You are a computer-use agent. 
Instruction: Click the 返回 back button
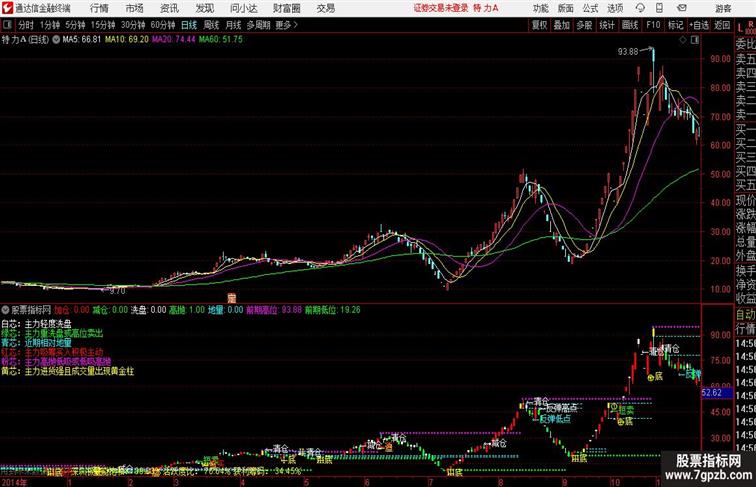pyautogui.click(x=722, y=25)
